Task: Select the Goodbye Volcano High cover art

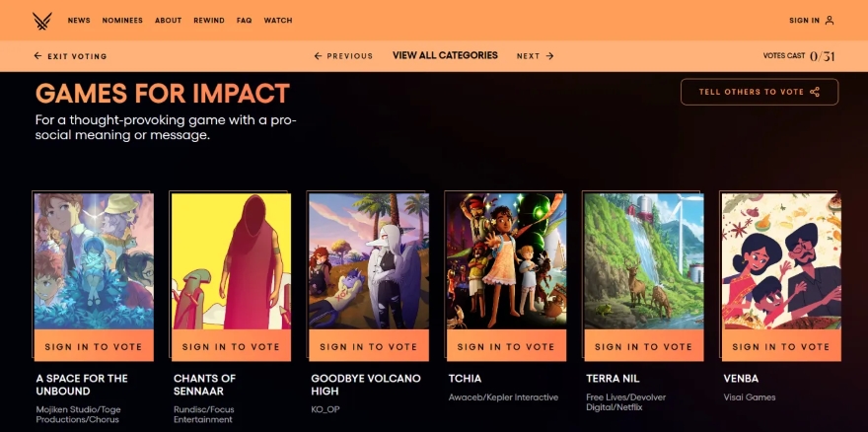Action: tap(369, 261)
